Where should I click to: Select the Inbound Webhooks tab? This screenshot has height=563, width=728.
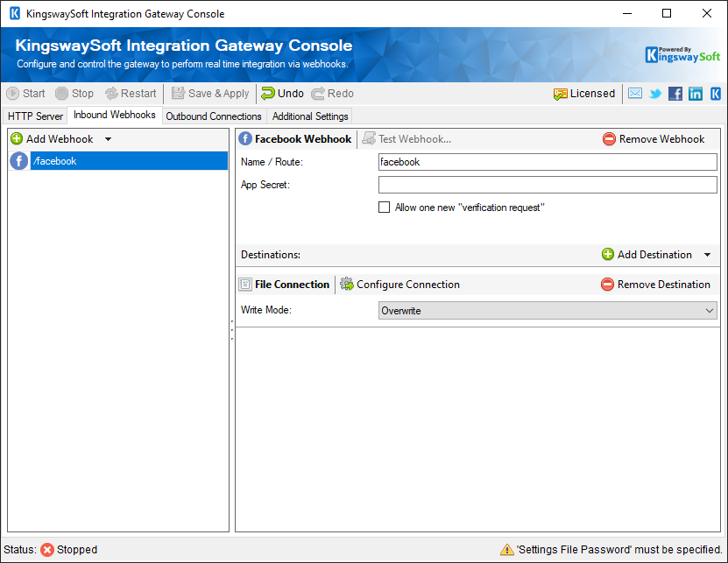(114, 115)
